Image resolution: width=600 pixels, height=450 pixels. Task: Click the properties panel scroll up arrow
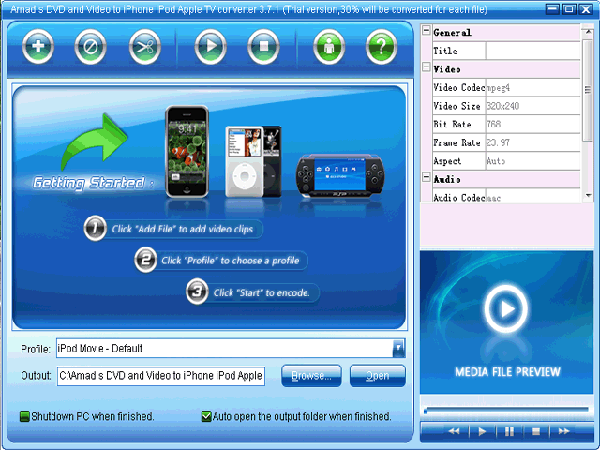588,32
